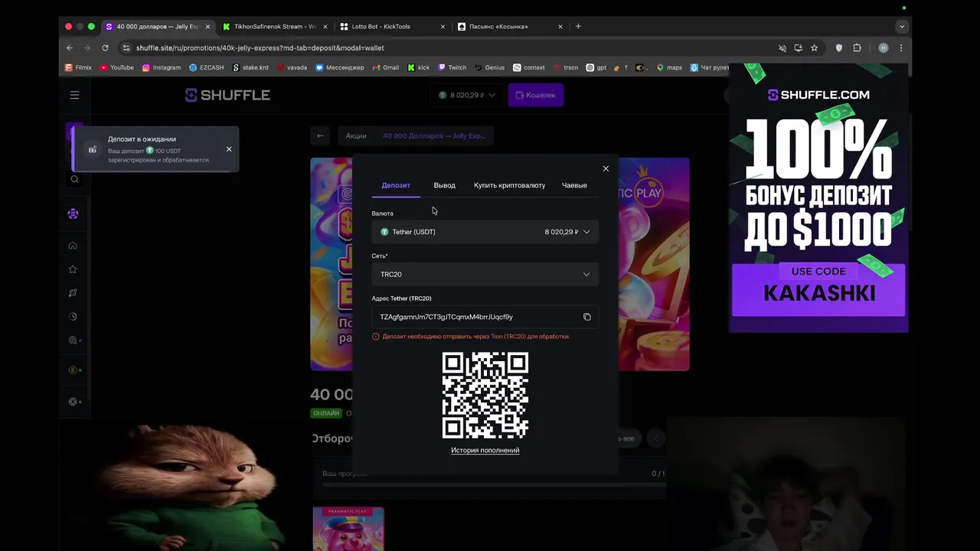The image size is (980, 551).
Task: Switch to the Вывод tab
Action: [x=444, y=185]
